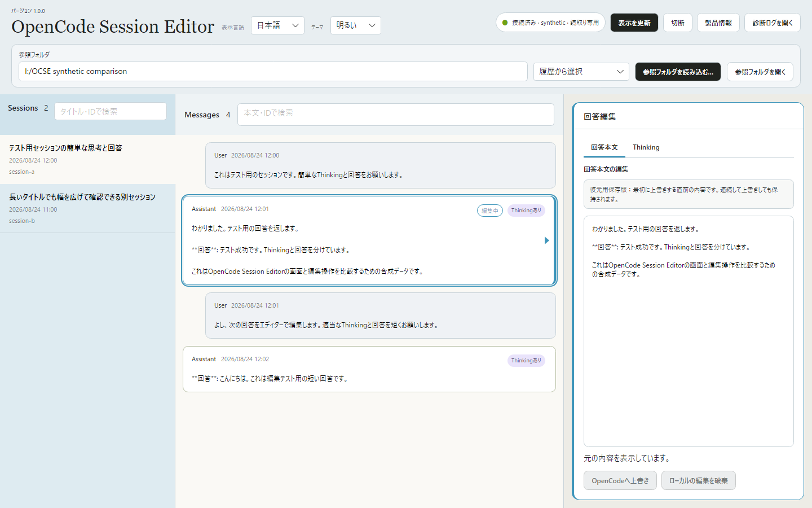Click ローカルの編集を破棄 button

[x=699, y=480]
